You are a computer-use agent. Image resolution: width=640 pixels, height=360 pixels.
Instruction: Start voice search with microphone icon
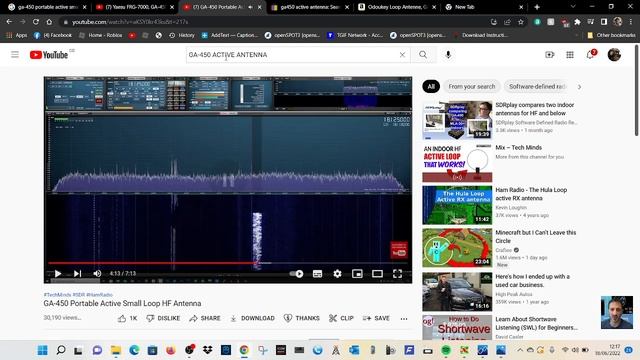pos(448,55)
